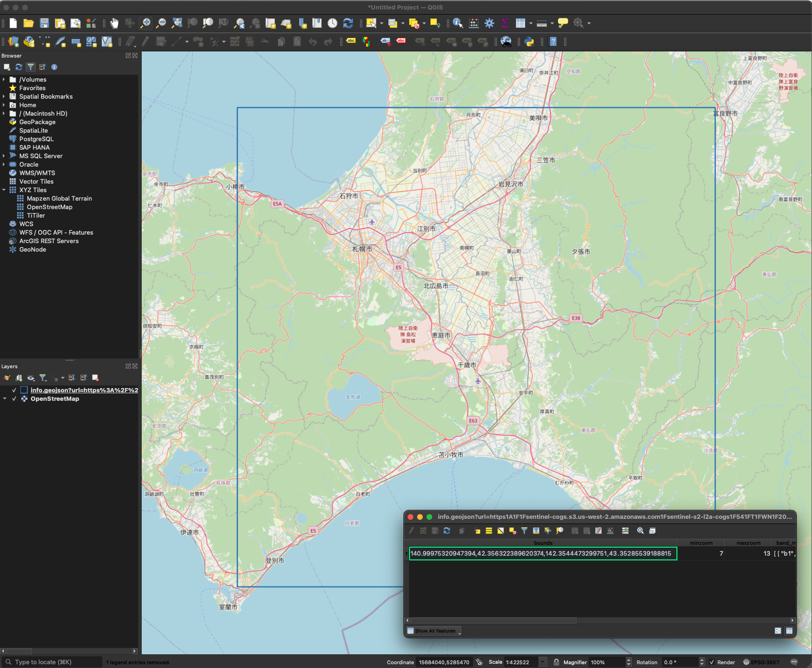The height and width of the screenshot is (668, 812).
Task: Select the WMS/WMTS browser item
Action: click(x=37, y=173)
